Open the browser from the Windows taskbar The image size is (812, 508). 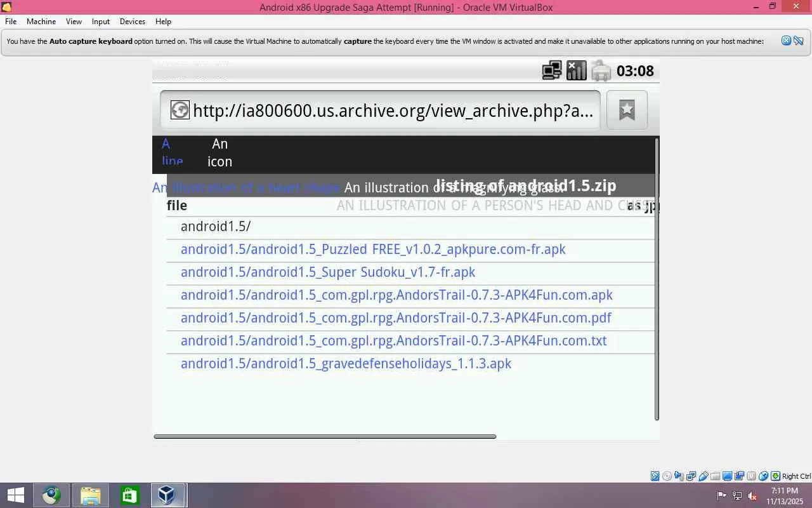click(x=51, y=495)
